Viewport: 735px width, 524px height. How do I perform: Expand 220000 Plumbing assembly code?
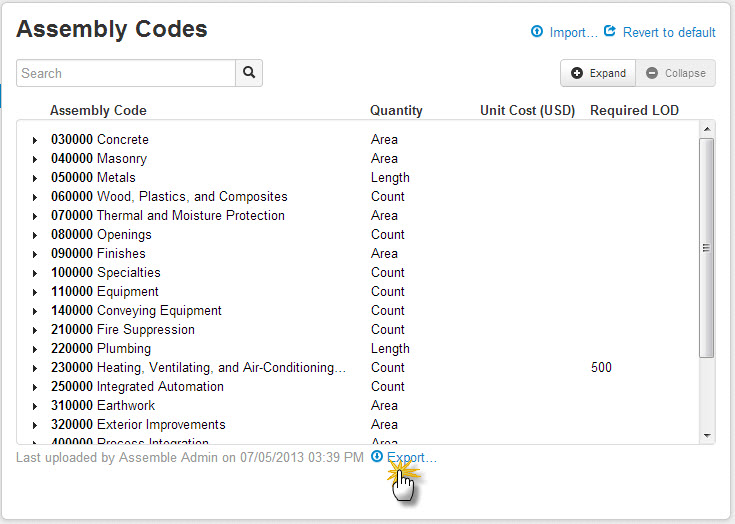[35, 349]
